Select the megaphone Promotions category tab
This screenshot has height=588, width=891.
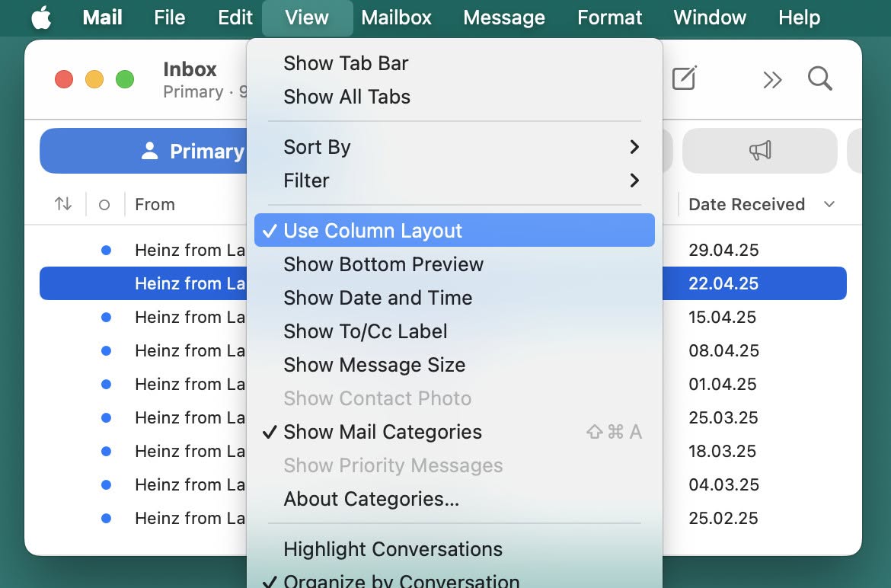pyautogui.click(x=760, y=151)
